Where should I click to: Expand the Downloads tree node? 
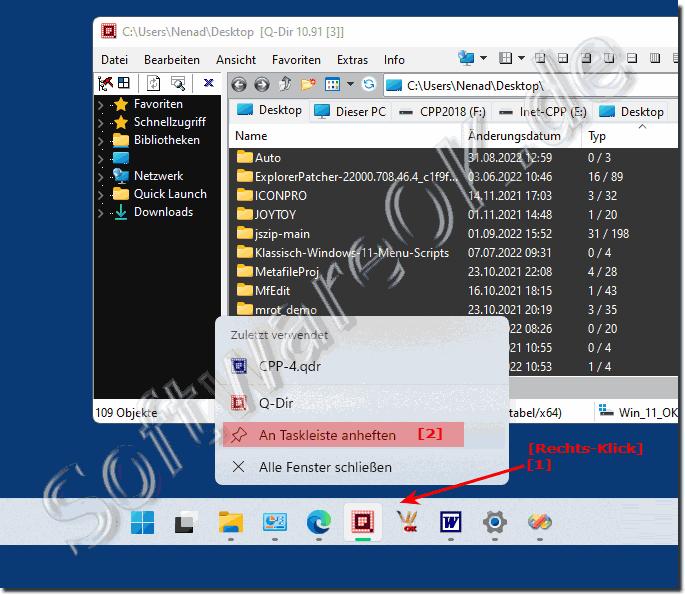(x=100, y=213)
